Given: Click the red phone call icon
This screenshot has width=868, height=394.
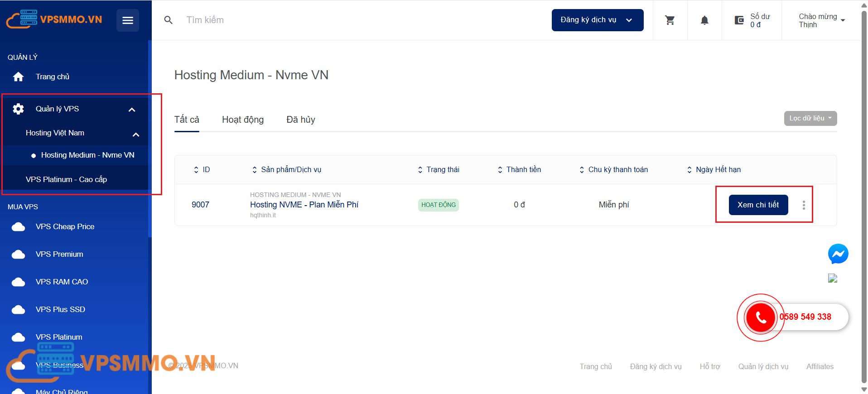Looking at the screenshot, I should tap(761, 317).
